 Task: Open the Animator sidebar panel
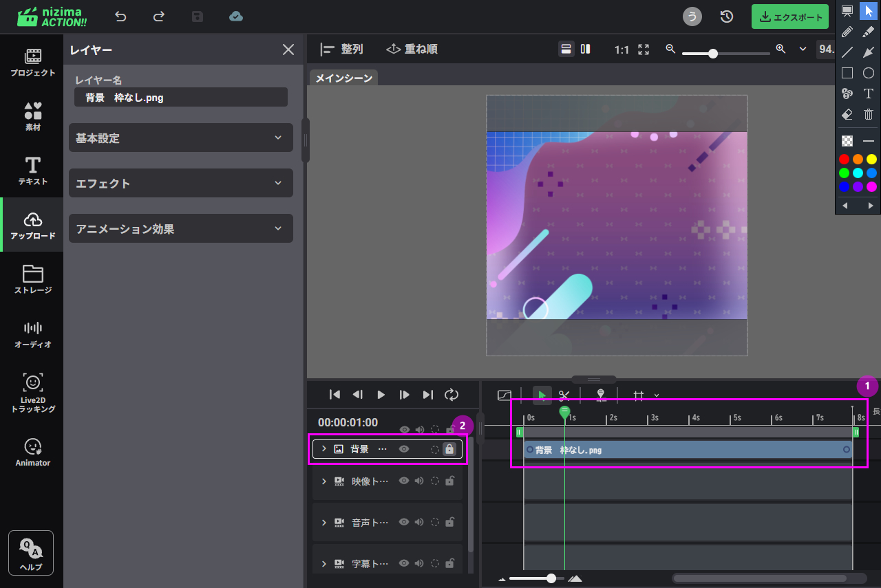[x=32, y=452]
